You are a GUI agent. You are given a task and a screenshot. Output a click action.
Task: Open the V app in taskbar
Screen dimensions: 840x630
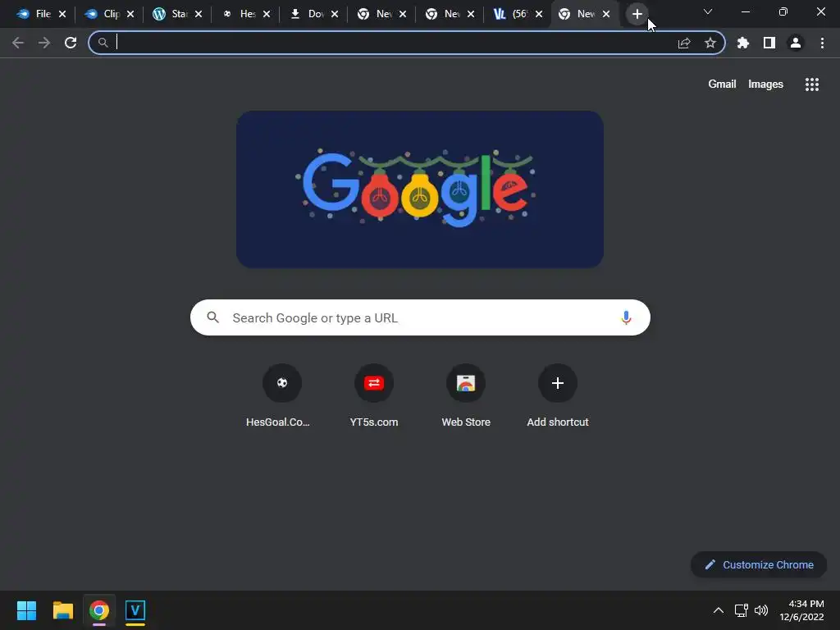coord(135,610)
